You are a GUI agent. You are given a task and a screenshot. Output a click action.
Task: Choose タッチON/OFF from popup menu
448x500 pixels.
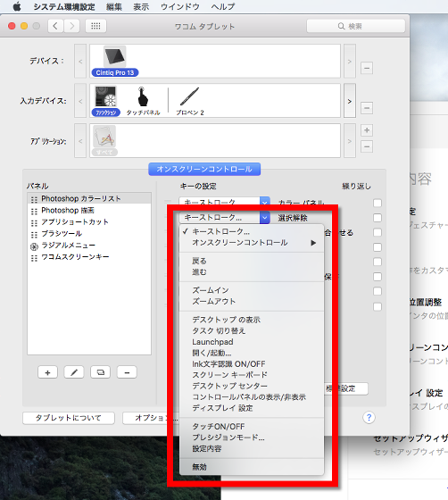252,427
